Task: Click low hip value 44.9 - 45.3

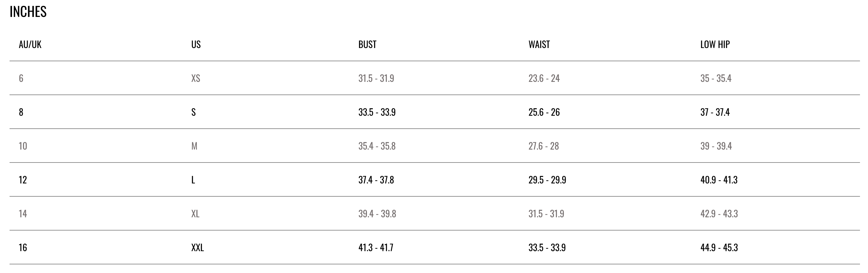Action: 719,248
